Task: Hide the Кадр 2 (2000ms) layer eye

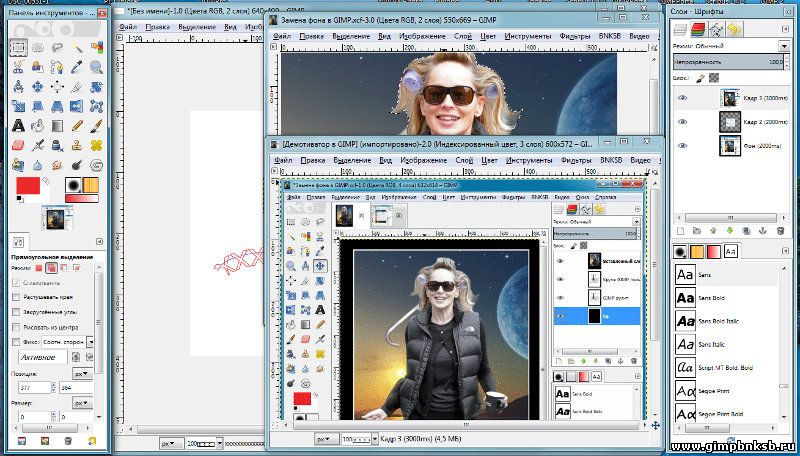Action: click(x=682, y=122)
